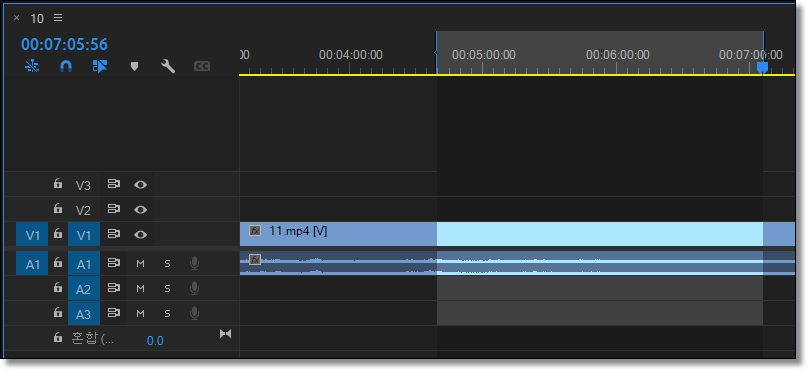The width and height of the screenshot is (808, 381).
Task: Click the In point marker on ruler
Action: pyautogui.click(x=436, y=52)
